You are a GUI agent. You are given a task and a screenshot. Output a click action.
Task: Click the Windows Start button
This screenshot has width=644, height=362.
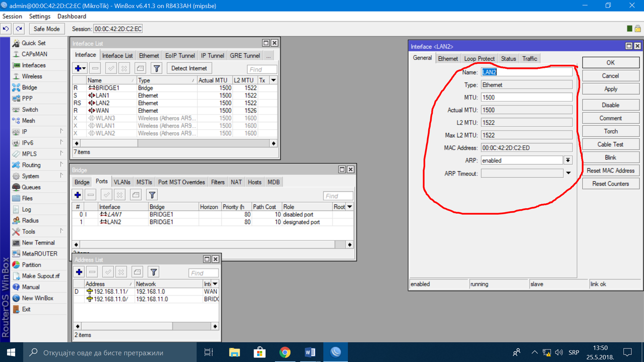11,352
